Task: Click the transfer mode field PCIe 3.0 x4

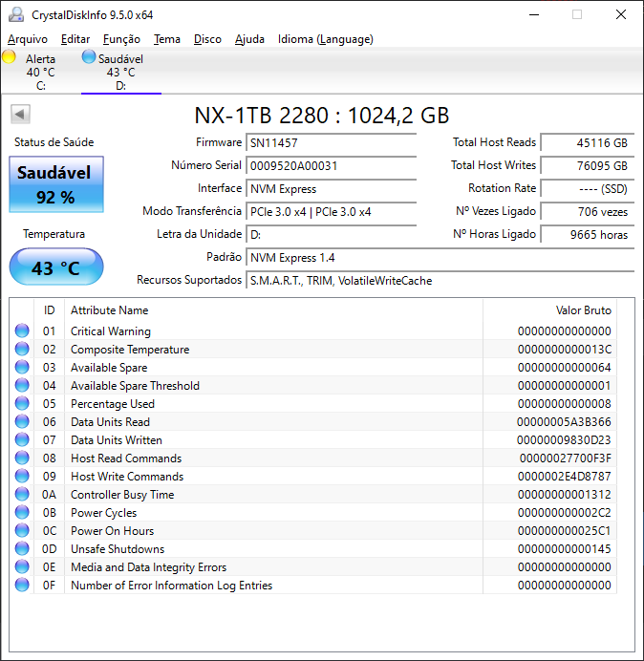Action: click(331, 212)
